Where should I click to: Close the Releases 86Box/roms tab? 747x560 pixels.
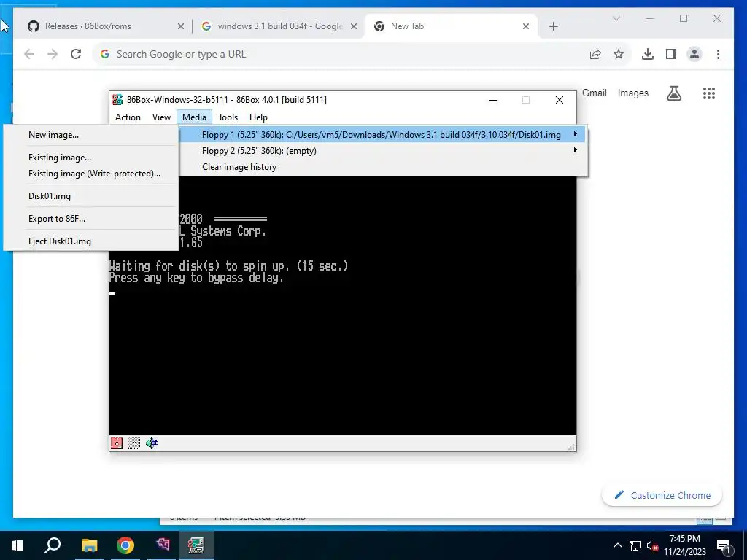(181, 26)
